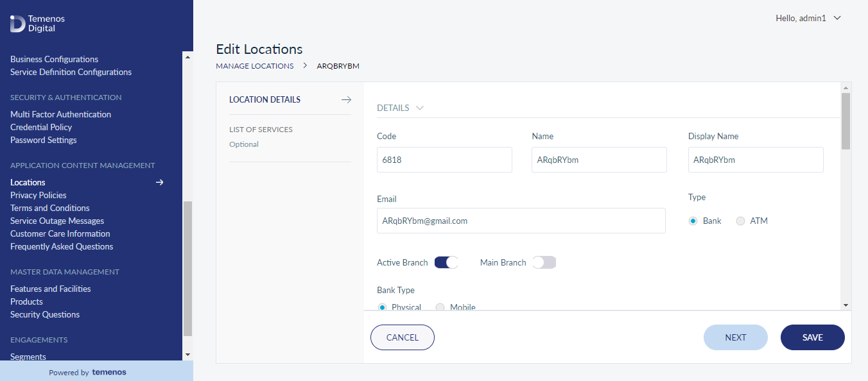868x381 pixels.
Task: Collapse the Details section chevron
Action: point(420,108)
